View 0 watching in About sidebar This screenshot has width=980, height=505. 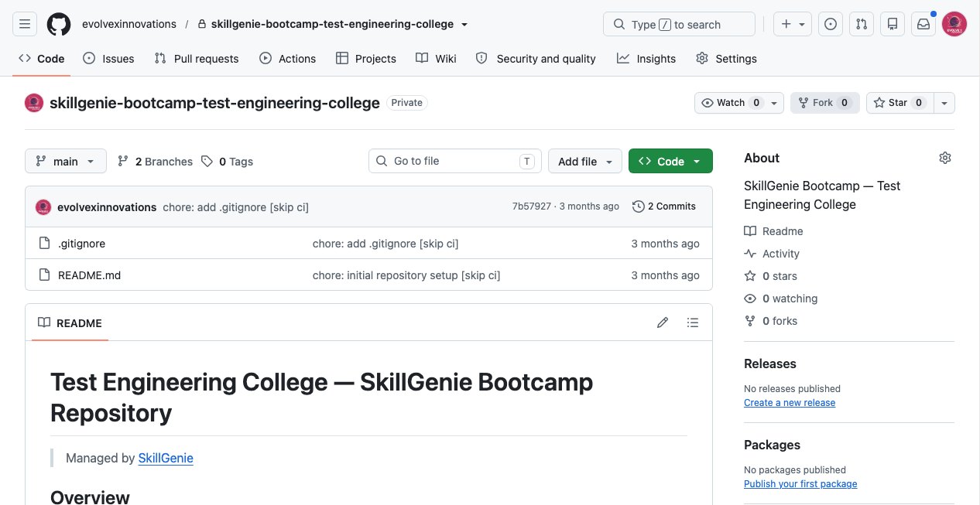tap(781, 299)
